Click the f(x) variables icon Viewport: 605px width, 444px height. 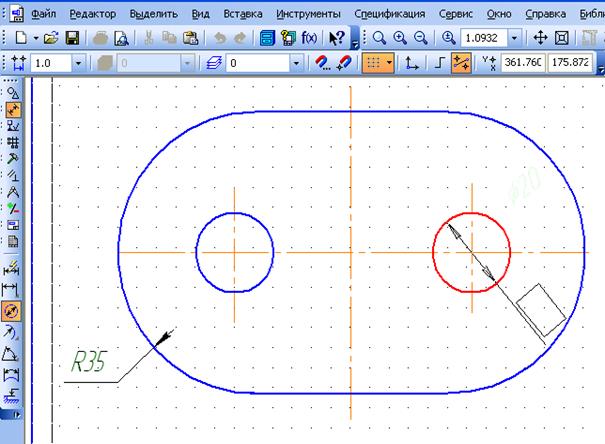coord(312,38)
